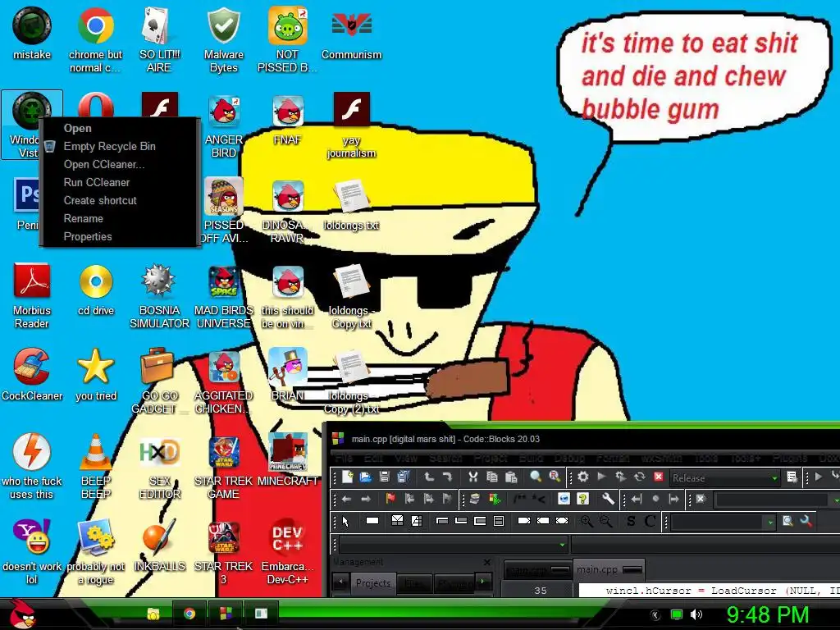
Task: Click the Zoom out magnifier in third toolbar row
Action: click(606, 521)
